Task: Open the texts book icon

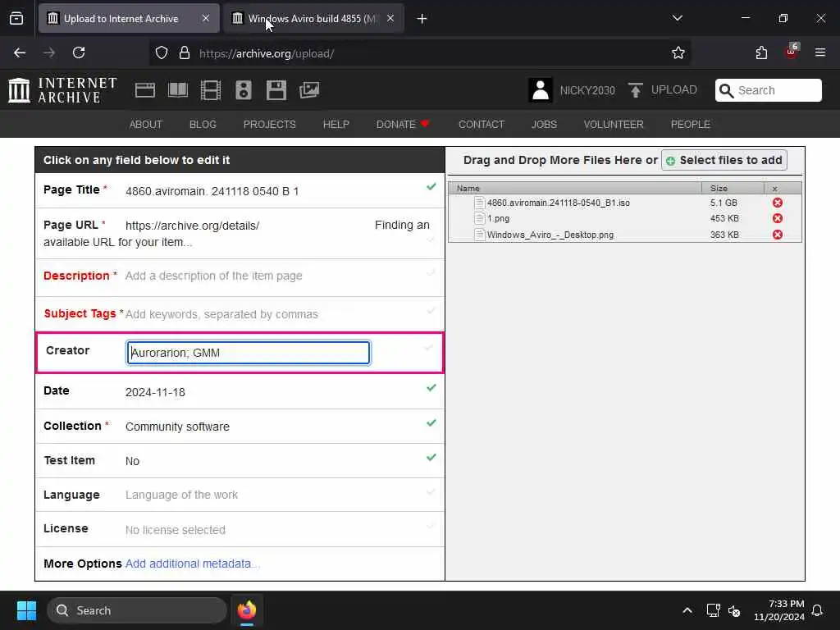Action: [x=178, y=90]
